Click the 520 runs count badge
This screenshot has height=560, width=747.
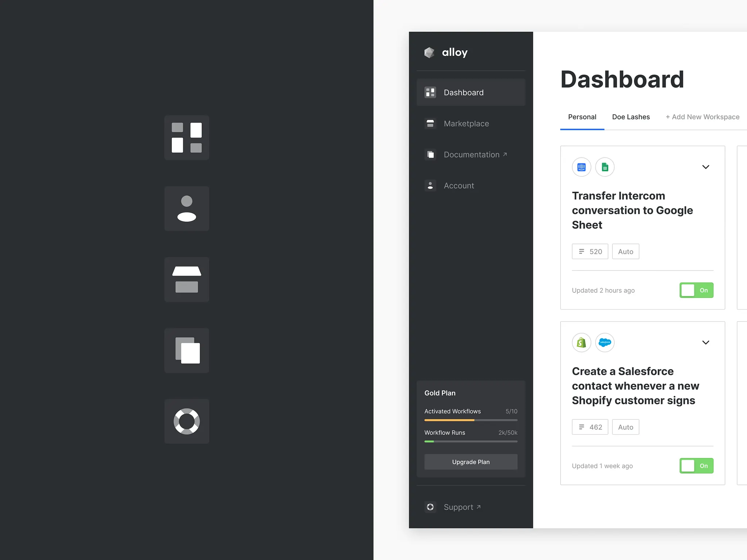click(590, 252)
